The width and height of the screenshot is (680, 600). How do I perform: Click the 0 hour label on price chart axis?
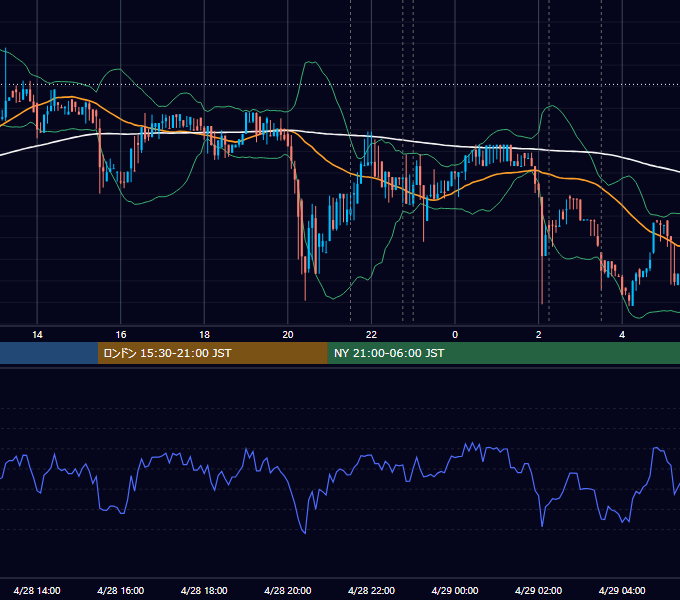coord(455,335)
